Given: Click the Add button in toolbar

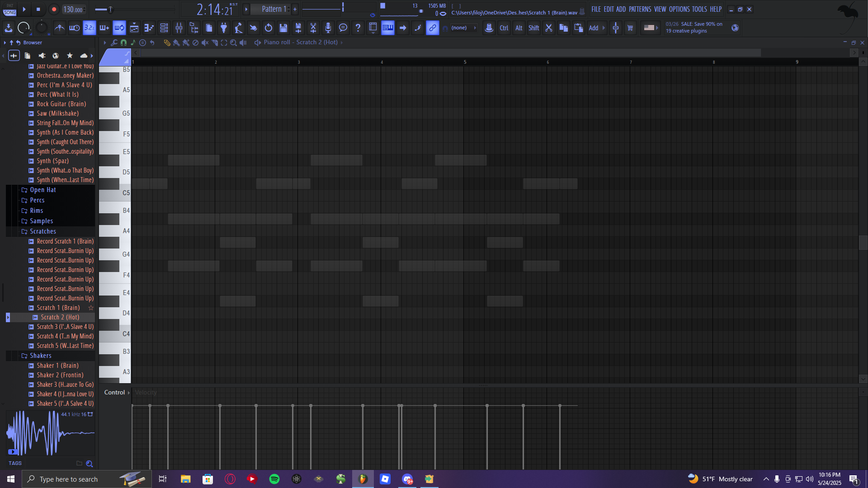Looking at the screenshot, I should pyautogui.click(x=593, y=28).
